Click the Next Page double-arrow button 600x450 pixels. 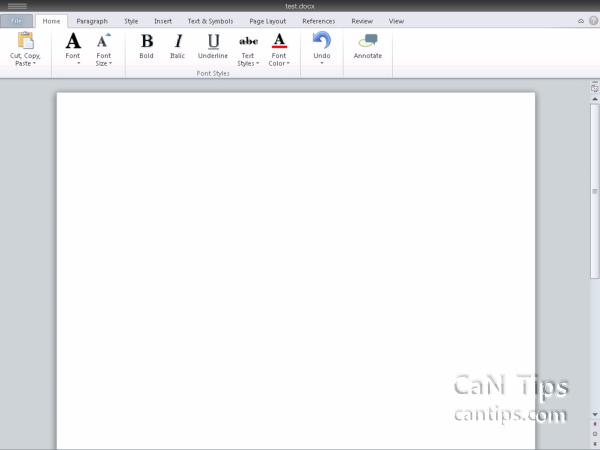click(x=595, y=443)
